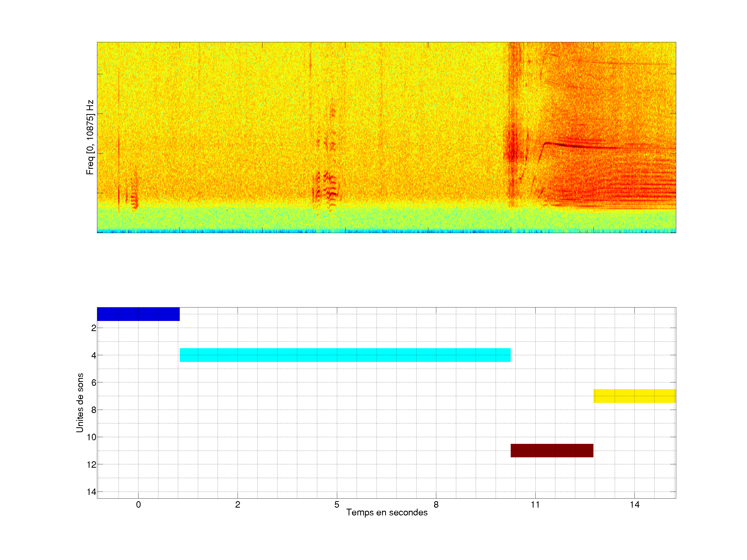Click the x-axis tick label 14 (time)
The image size is (747, 560).
634,505
